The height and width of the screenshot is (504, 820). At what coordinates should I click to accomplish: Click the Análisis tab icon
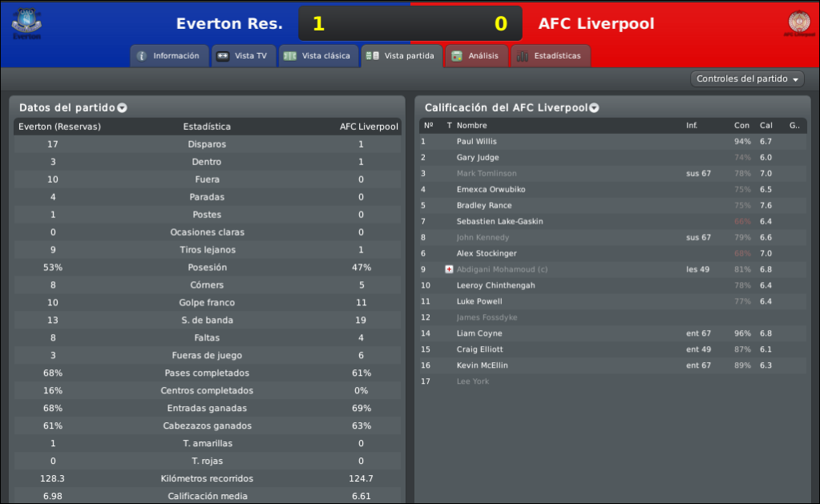[457, 56]
